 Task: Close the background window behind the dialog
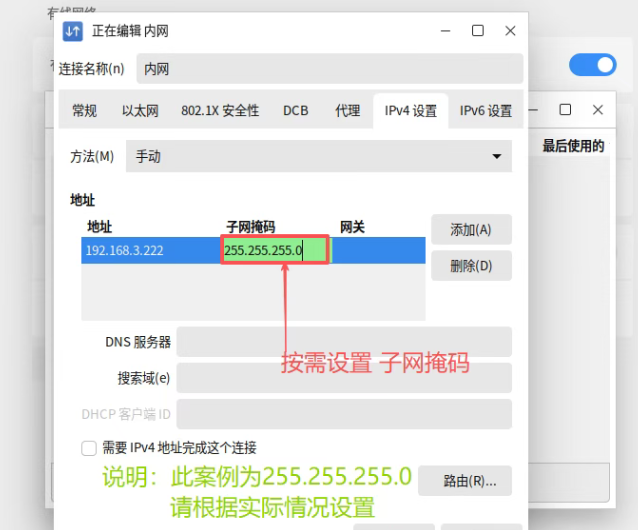pyautogui.click(x=598, y=109)
